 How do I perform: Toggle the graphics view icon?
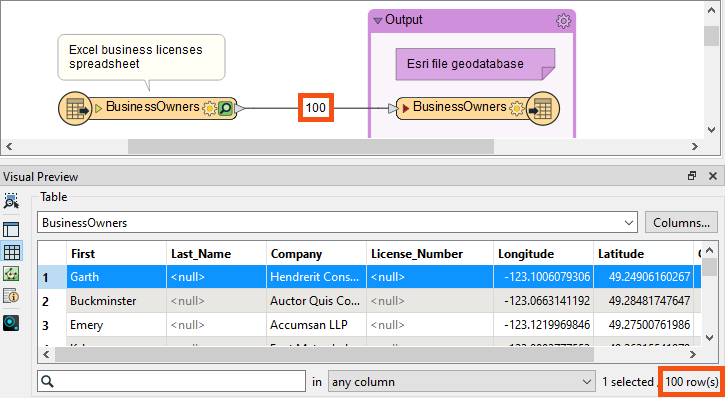click(x=11, y=274)
